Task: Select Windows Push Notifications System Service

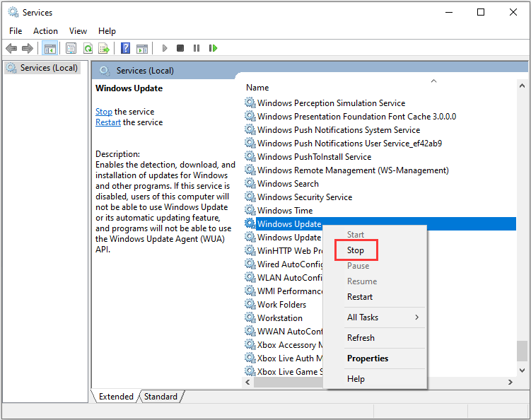Action: [339, 129]
